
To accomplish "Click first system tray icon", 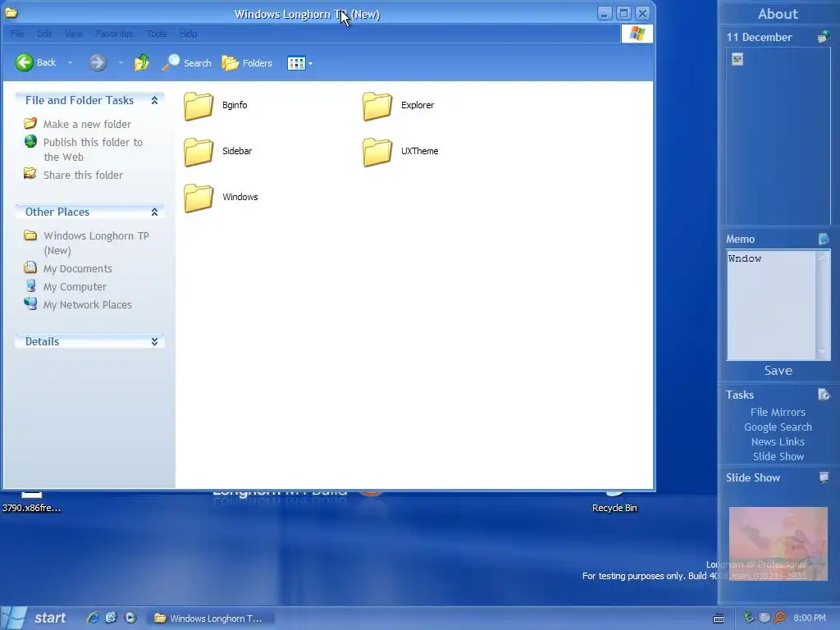I will tap(748, 618).
